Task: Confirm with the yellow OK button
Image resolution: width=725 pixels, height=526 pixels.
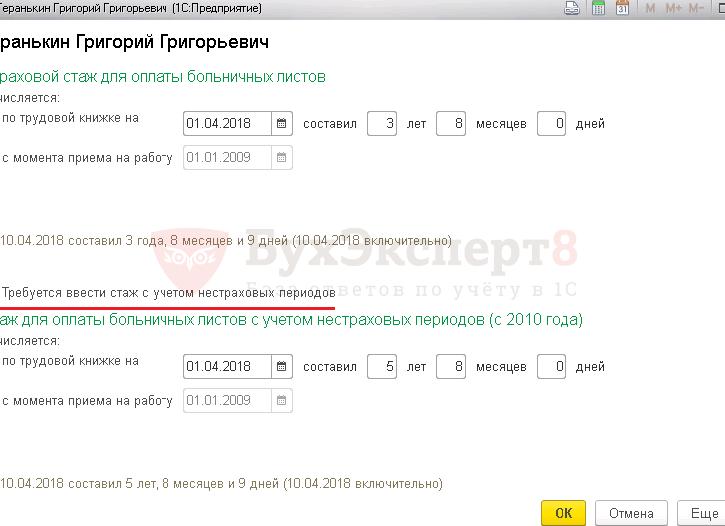Action: [x=563, y=513]
